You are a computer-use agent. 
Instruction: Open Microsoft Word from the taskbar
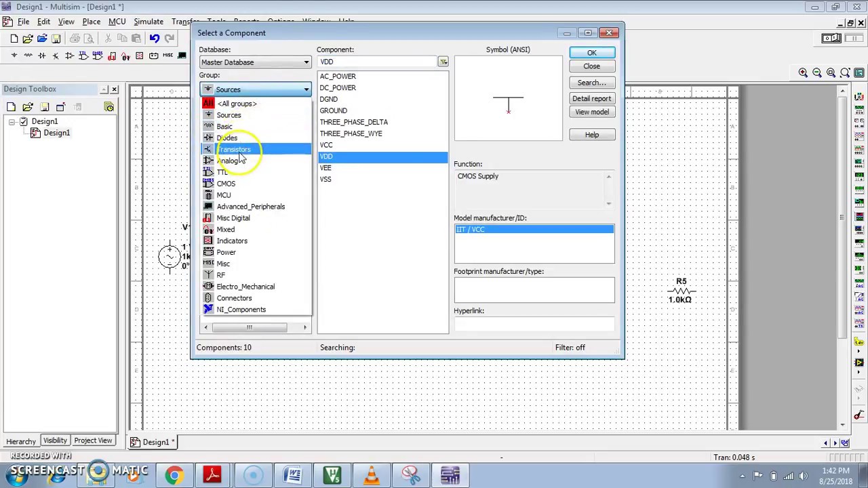293,475
